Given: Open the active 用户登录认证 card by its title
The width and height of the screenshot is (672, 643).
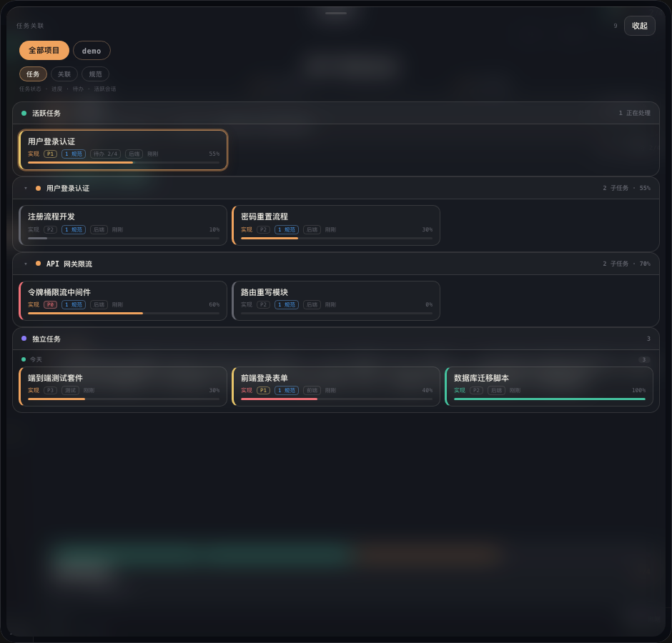Looking at the screenshot, I should (x=51, y=141).
